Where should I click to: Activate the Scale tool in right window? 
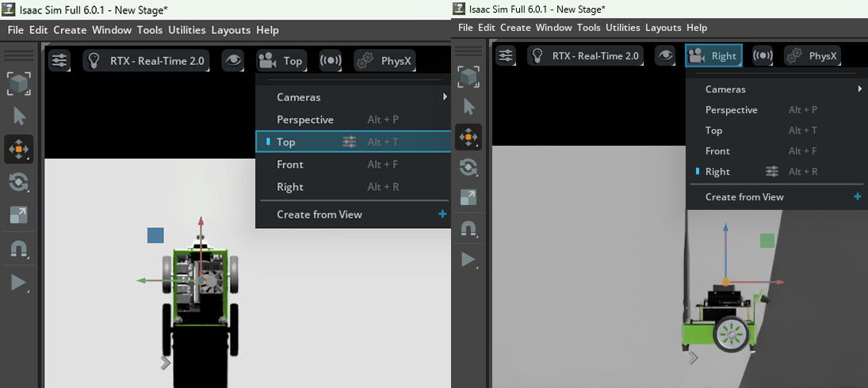[468, 197]
